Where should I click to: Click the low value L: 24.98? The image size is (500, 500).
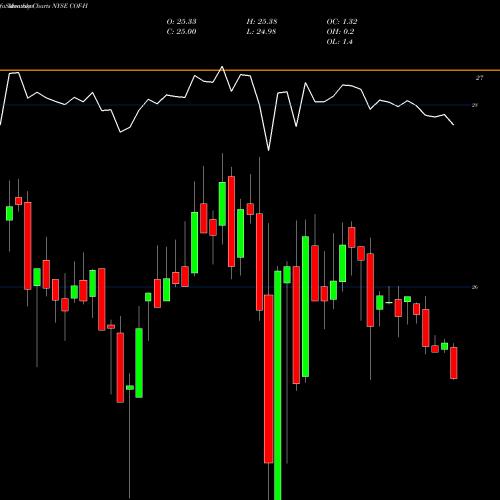pyautogui.click(x=261, y=32)
